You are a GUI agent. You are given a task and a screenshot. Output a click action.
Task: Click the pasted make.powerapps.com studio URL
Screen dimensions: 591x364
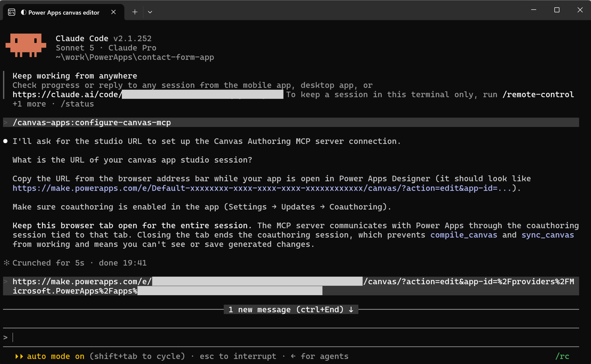click(x=291, y=286)
